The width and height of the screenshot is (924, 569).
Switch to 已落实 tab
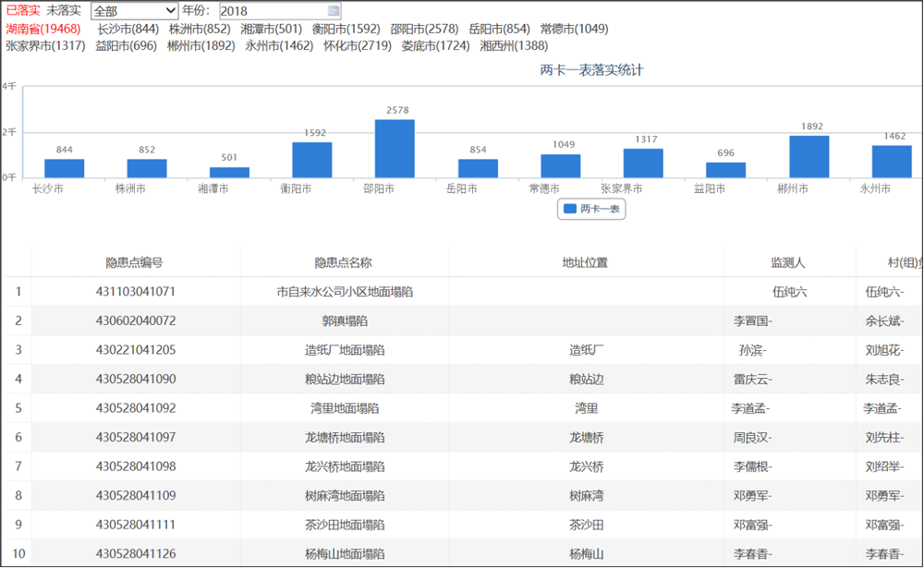tap(23, 11)
